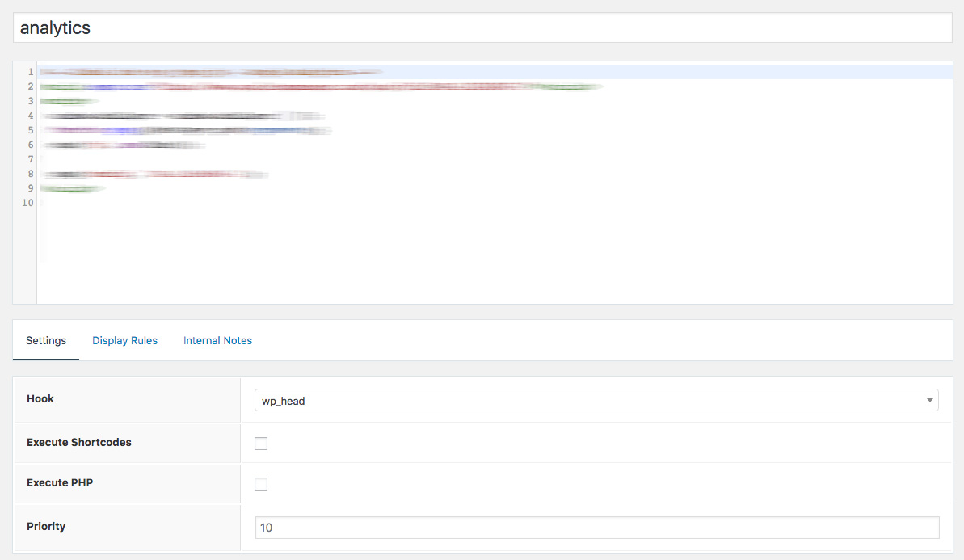Open the Display Rules tab

124,340
